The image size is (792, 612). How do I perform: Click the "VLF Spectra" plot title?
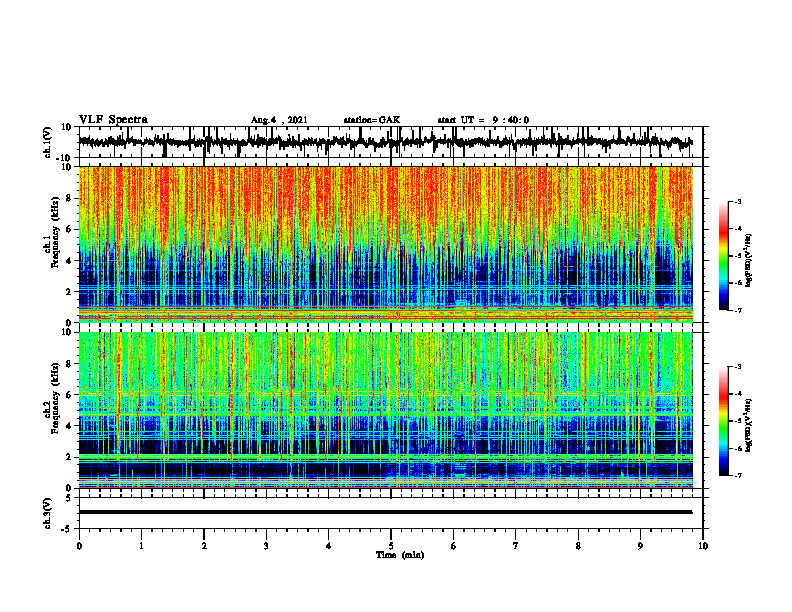(x=113, y=120)
